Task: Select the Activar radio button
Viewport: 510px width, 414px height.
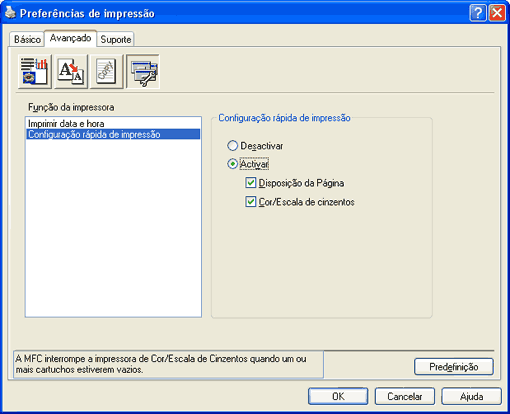Action: click(x=232, y=164)
